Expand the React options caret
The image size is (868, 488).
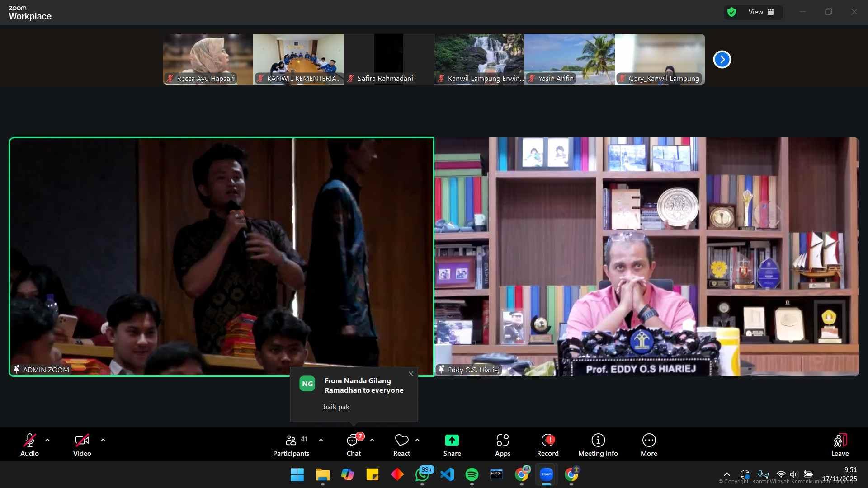point(417,440)
